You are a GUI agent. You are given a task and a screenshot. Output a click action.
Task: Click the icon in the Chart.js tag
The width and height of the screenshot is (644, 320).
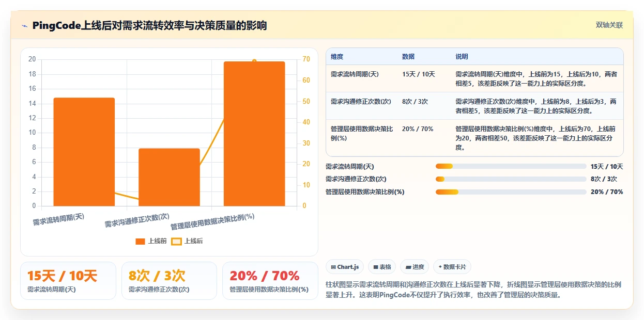click(x=333, y=267)
